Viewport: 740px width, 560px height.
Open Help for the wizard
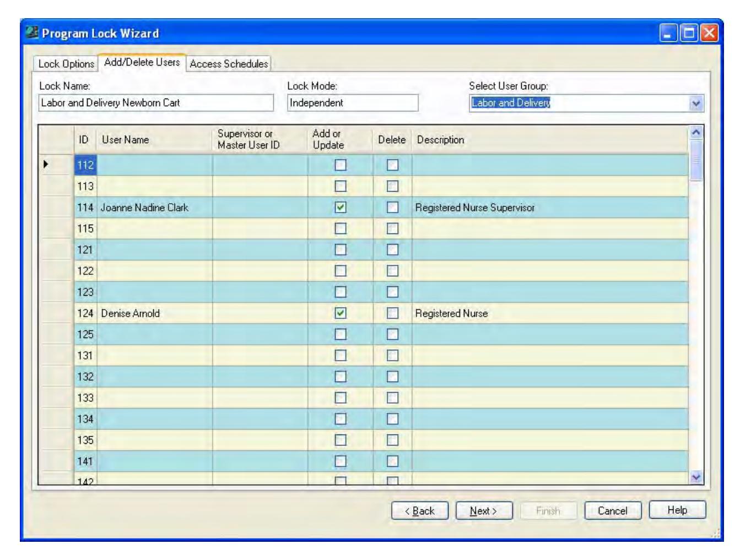[x=677, y=510]
